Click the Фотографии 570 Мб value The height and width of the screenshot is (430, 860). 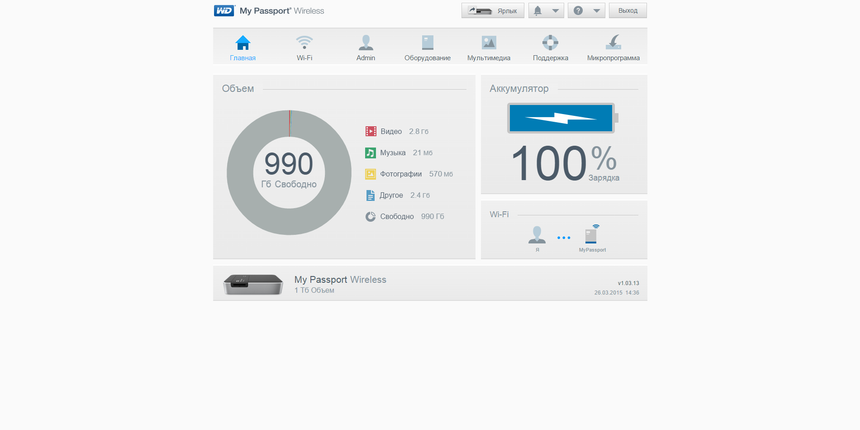point(441,174)
